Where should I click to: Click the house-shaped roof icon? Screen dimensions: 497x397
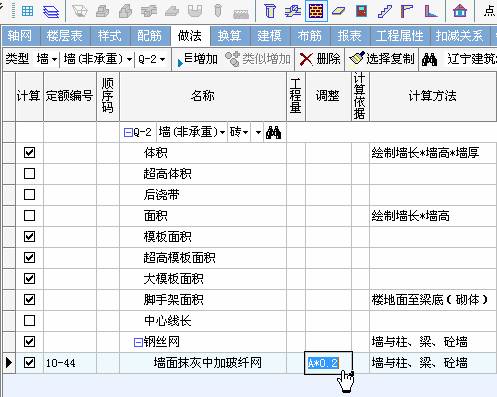460,11
